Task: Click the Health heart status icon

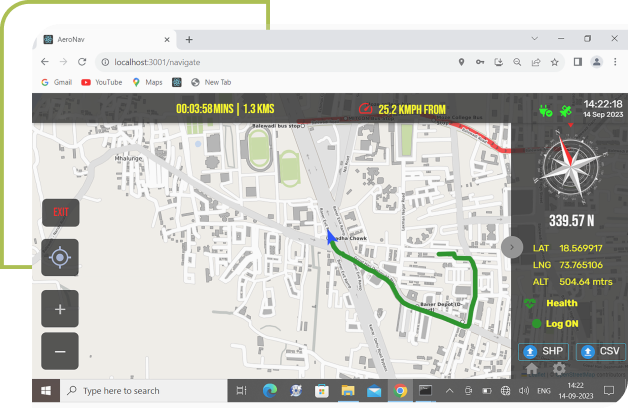Action: click(531, 303)
